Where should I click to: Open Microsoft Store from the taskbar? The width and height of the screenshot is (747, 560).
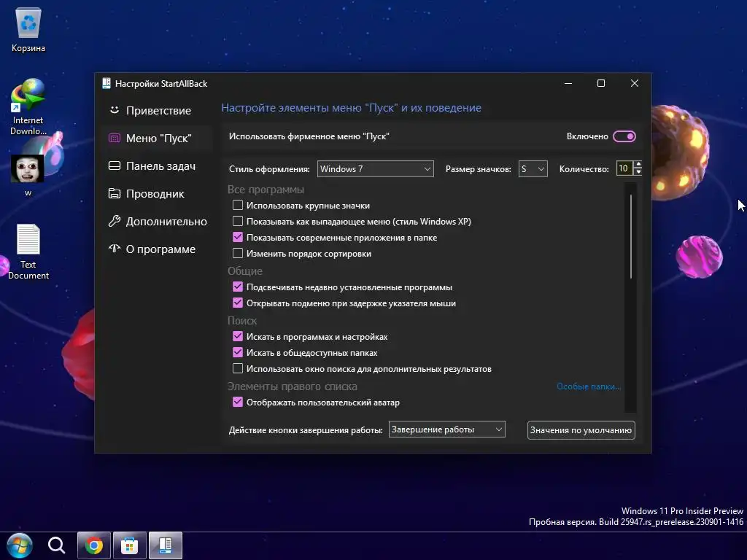[x=130, y=545]
